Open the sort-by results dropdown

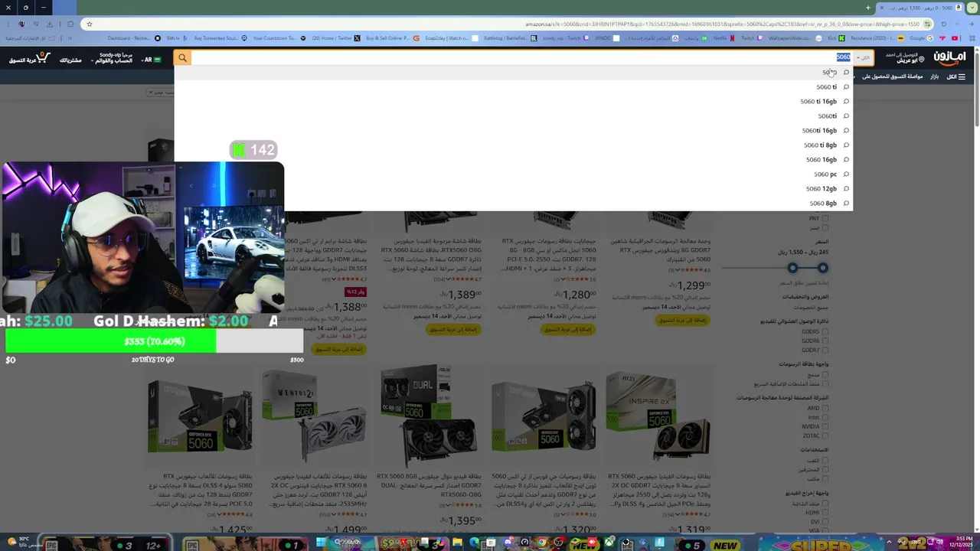161,93
